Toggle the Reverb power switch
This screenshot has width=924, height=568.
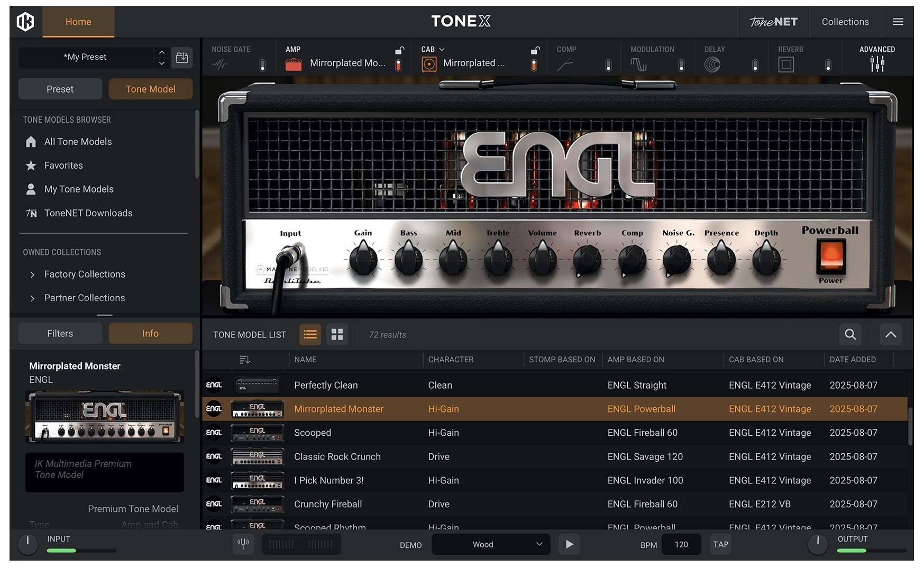tap(828, 65)
